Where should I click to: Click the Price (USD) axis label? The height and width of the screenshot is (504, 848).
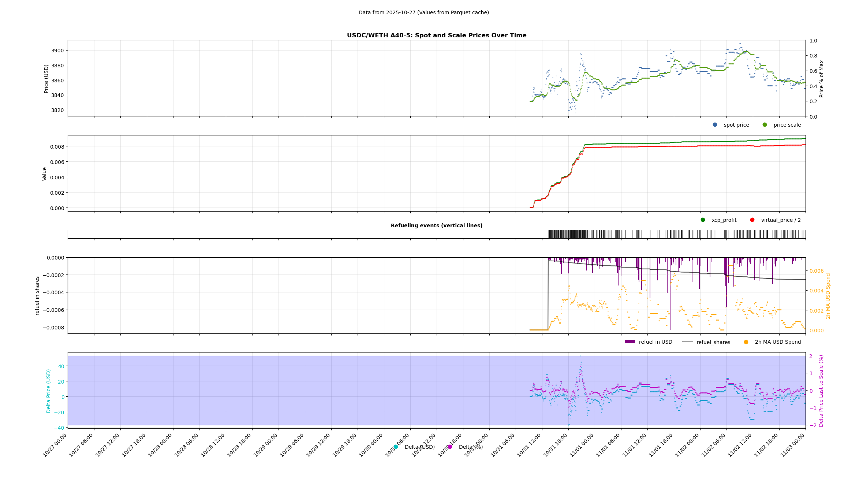pyautogui.click(x=46, y=78)
